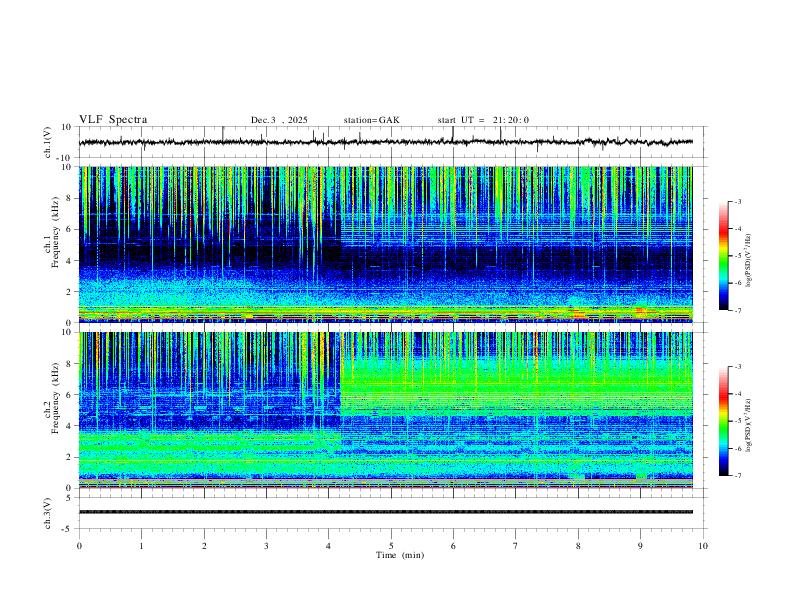Screen dimensions: 792x612
Task: Click the '10' tick on the ch.1(V) axis
Action: 67,127
